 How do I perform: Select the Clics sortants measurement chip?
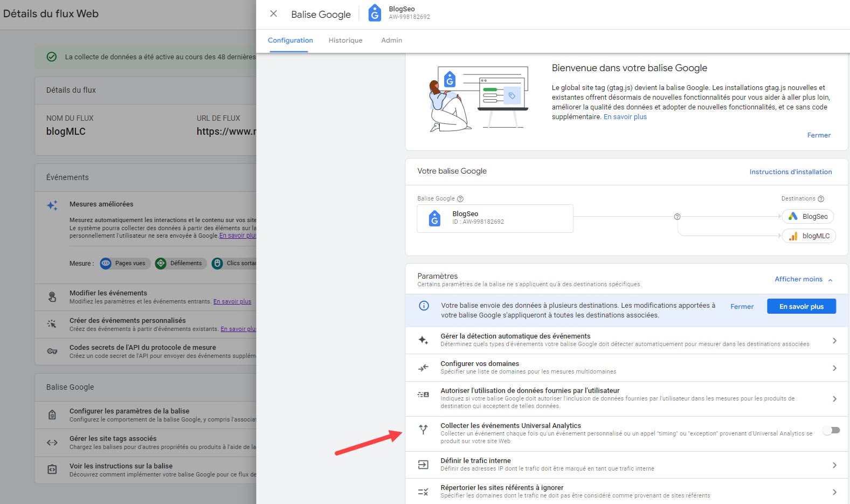point(234,264)
